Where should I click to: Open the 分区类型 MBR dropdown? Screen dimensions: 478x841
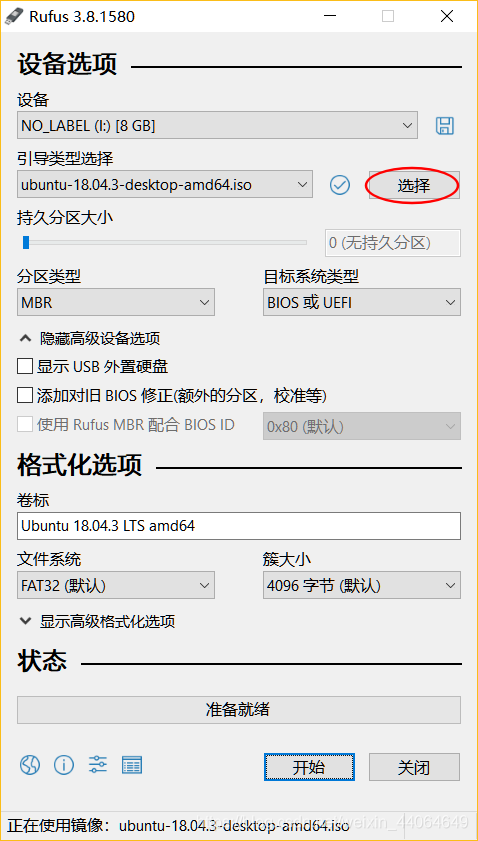(116, 303)
